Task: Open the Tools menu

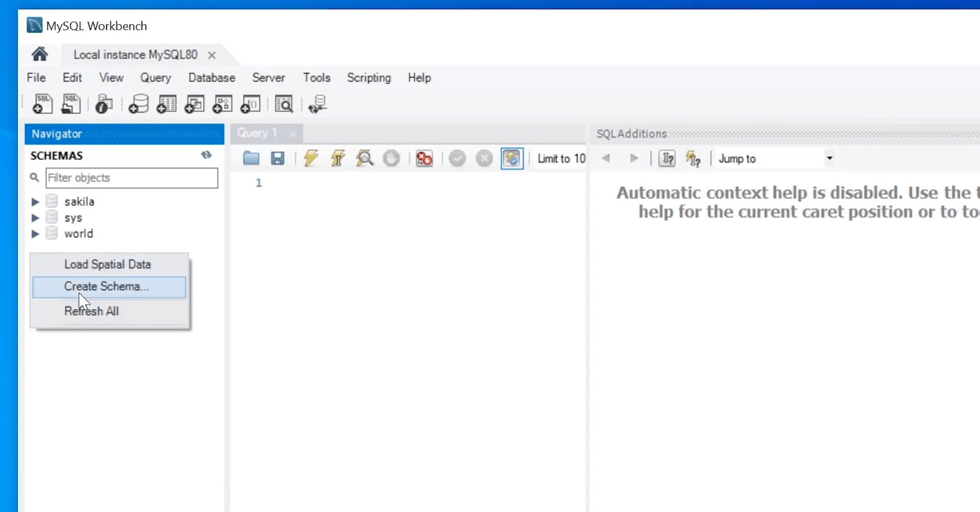Action: [317, 77]
